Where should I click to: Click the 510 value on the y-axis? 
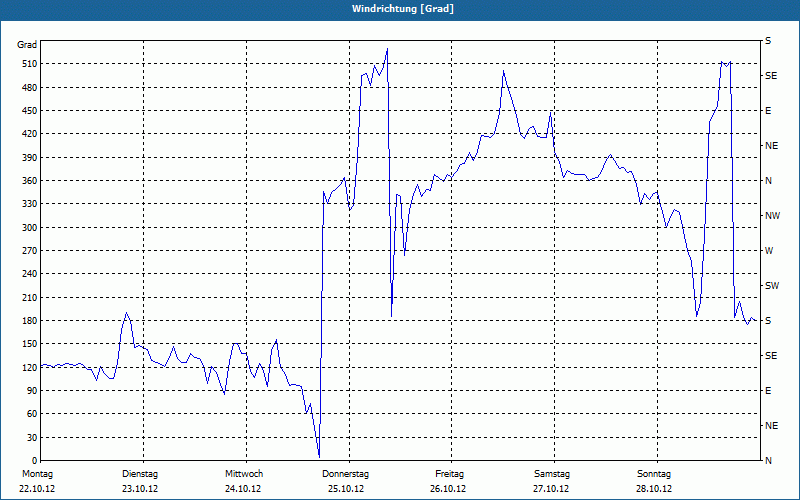(x=29, y=64)
